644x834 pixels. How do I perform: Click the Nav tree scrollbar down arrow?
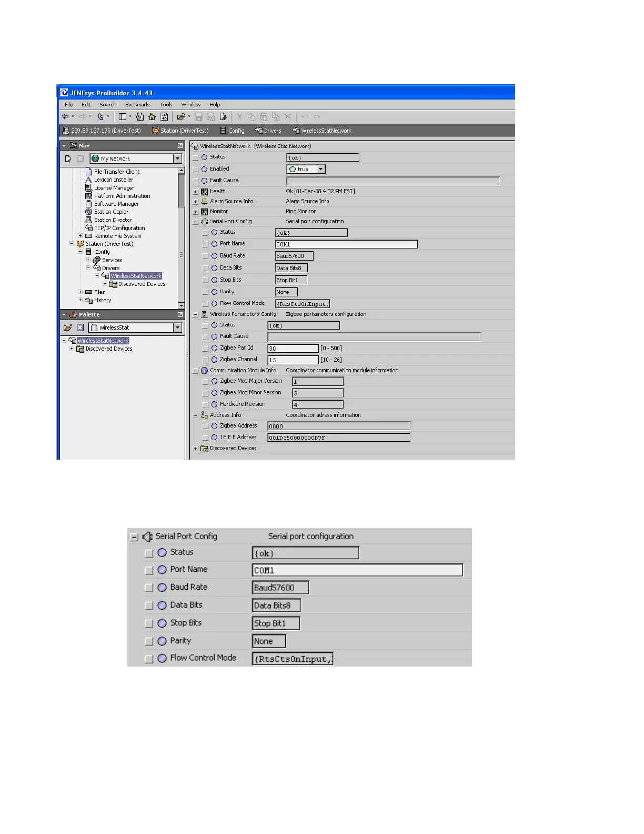[182, 306]
